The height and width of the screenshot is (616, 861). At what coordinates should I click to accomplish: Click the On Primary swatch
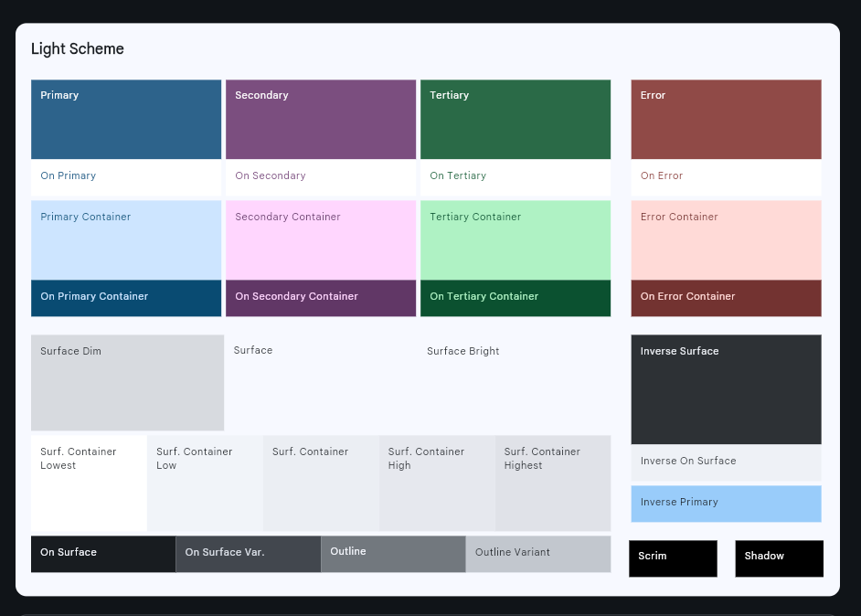tap(126, 177)
